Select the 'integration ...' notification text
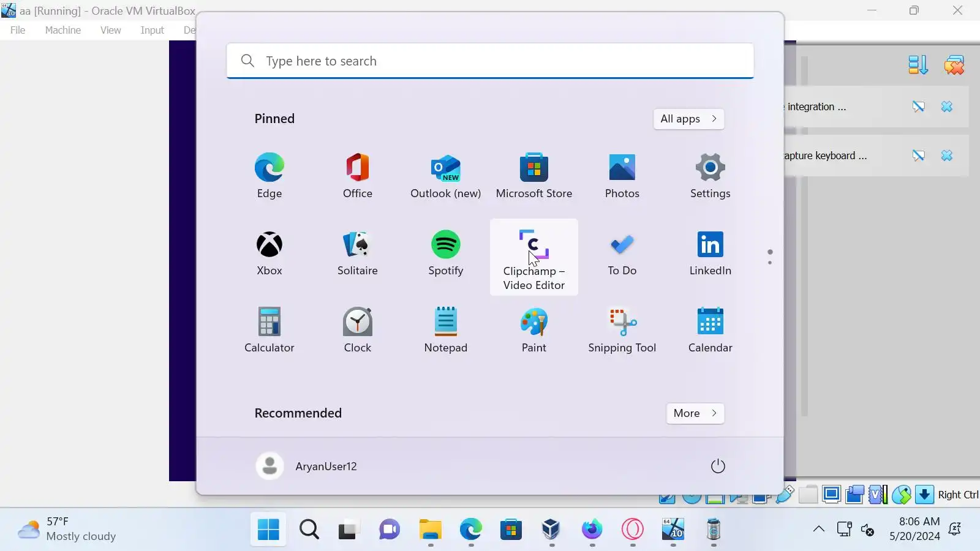980x551 pixels. pos(816,107)
